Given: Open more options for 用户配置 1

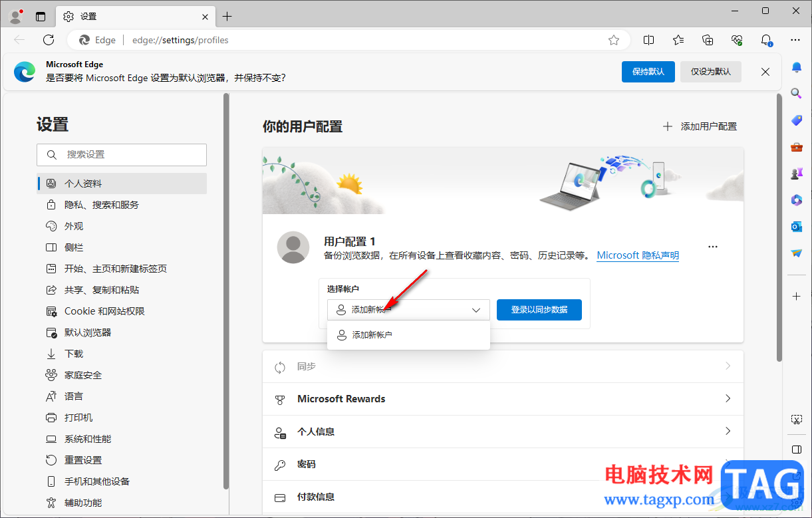Looking at the screenshot, I should pos(713,247).
